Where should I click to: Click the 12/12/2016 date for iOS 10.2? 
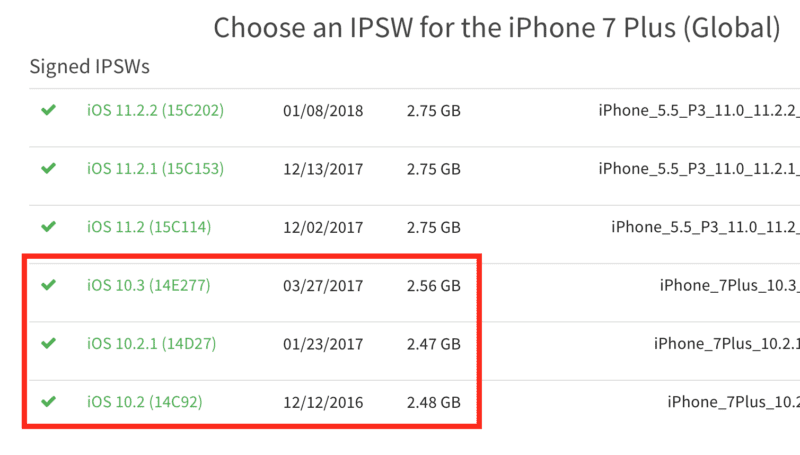(x=323, y=402)
